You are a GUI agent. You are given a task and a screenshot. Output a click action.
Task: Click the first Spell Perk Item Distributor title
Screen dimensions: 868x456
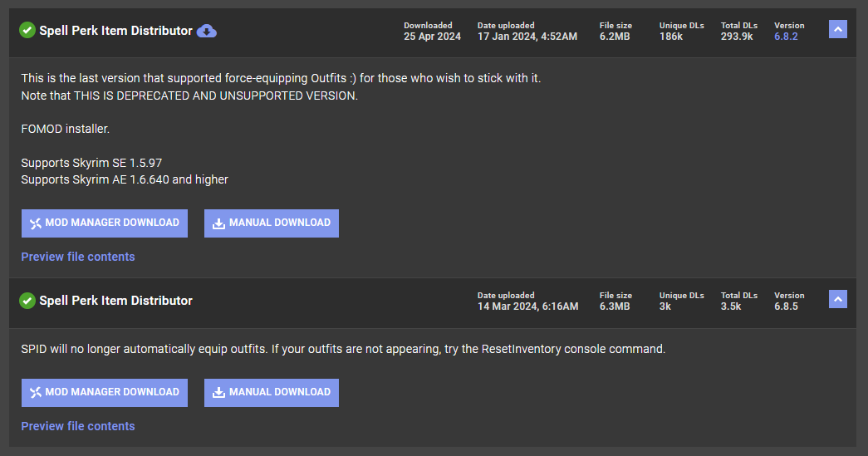[x=115, y=31]
